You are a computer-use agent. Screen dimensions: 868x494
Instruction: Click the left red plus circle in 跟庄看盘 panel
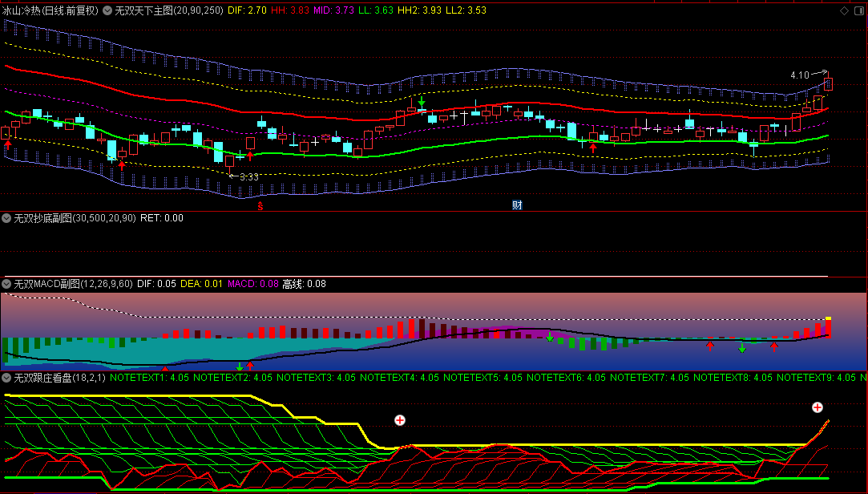(400, 420)
